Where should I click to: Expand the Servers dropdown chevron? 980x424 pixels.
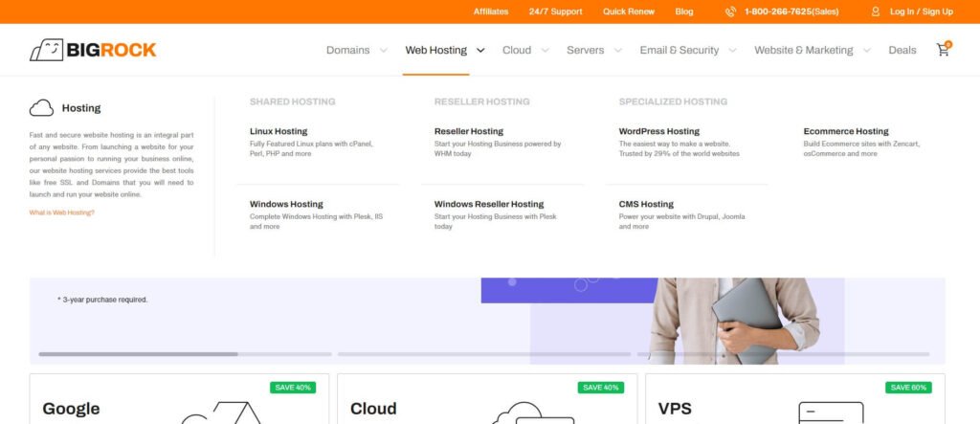pyautogui.click(x=617, y=50)
